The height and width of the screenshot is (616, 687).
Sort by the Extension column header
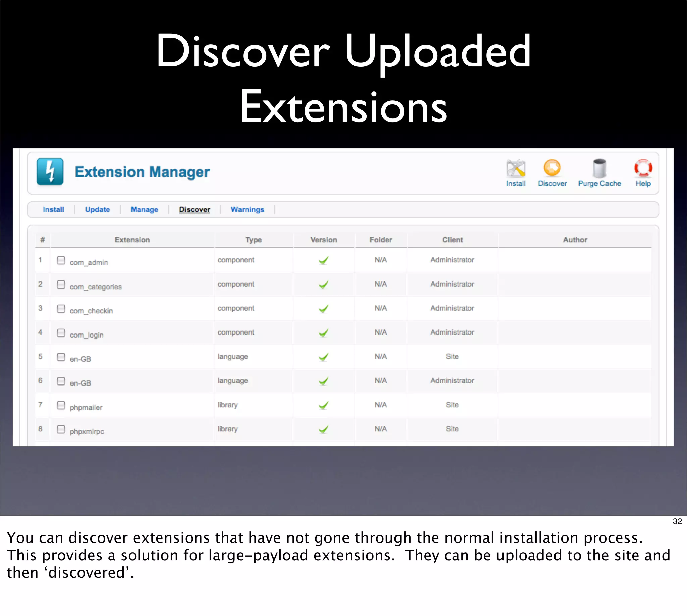coord(132,240)
